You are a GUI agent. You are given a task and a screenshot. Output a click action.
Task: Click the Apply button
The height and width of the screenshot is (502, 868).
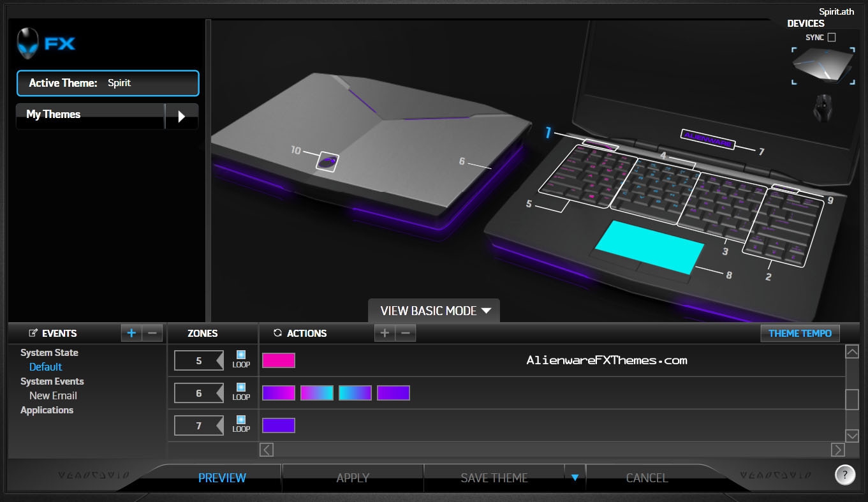coord(353,478)
